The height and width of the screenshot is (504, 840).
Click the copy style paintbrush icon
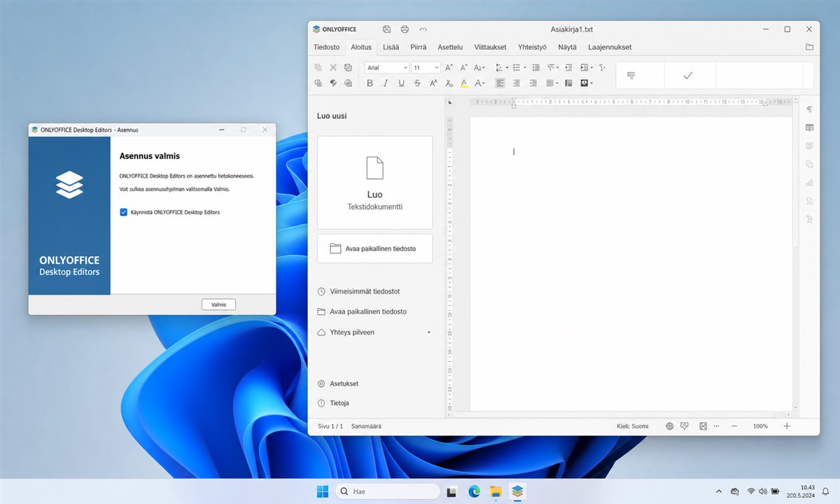coord(333,83)
